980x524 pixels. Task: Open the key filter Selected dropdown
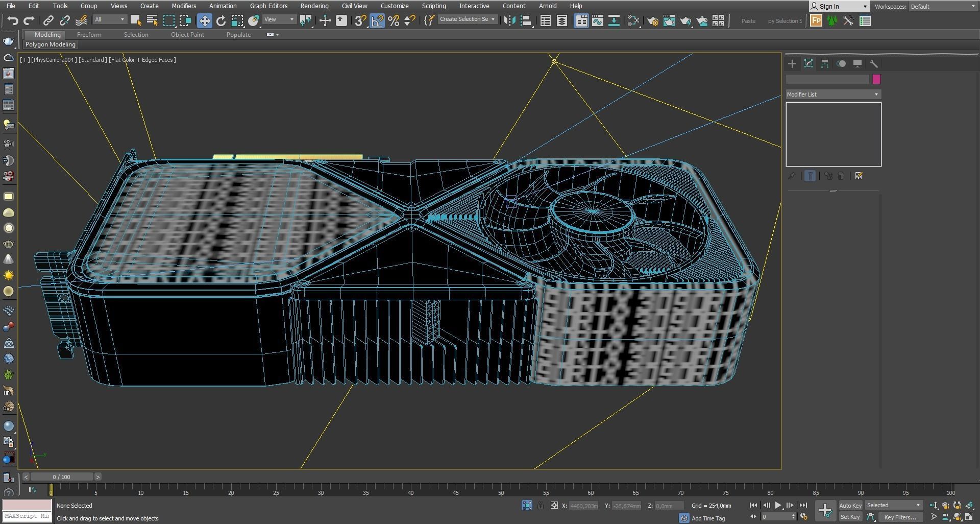(894, 505)
